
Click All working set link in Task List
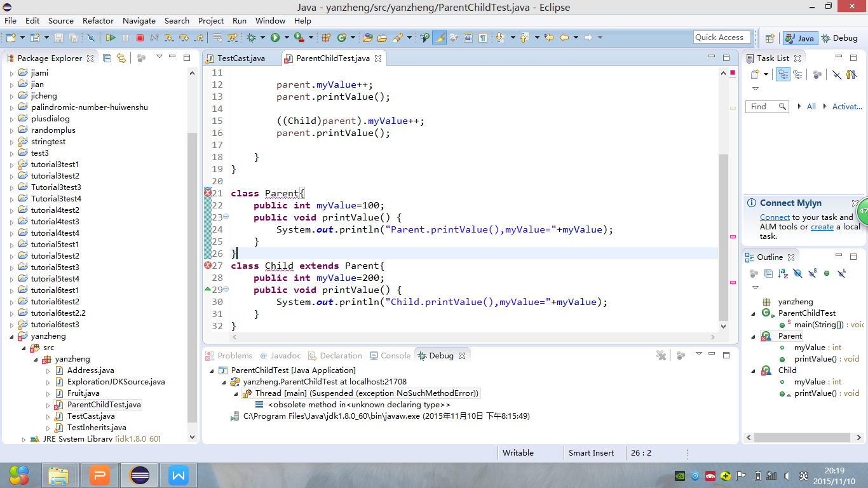[811, 107]
